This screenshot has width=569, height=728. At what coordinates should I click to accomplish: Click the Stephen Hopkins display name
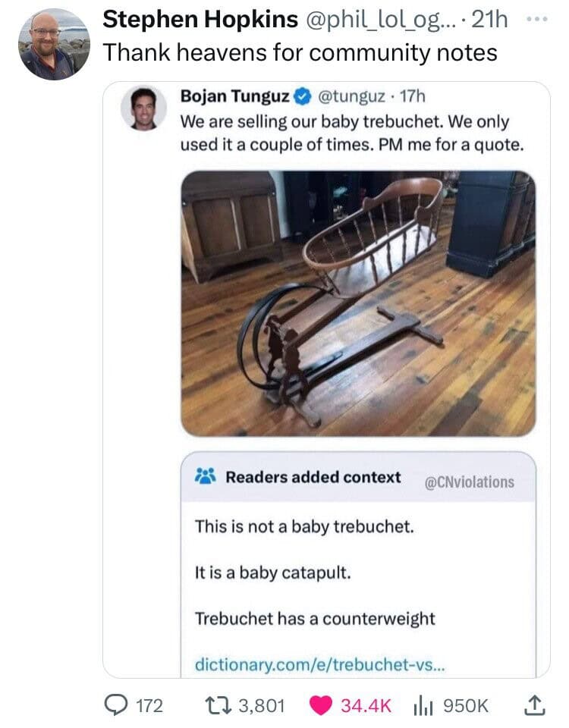click(x=200, y=19)
